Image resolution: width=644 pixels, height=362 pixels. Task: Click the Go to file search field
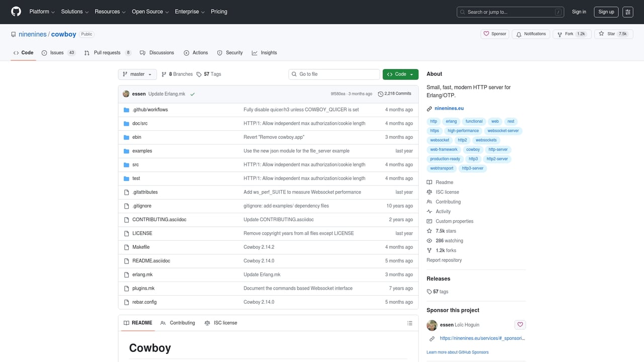(334, 74)
